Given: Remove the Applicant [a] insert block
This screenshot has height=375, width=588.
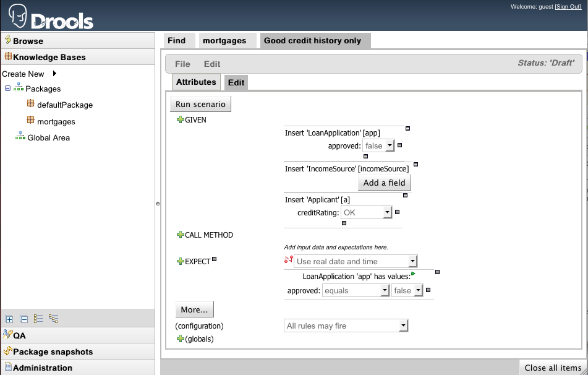Looking at the screenshot, I should (x=405, y=195).
